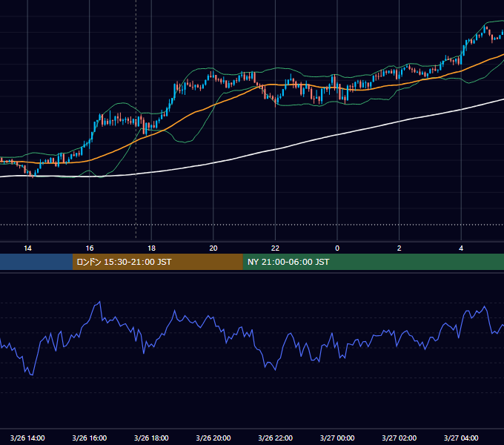Click the 3/27 02:00 date label
The height and width of the screenshot is (445, 504).
tap(399, 438)
